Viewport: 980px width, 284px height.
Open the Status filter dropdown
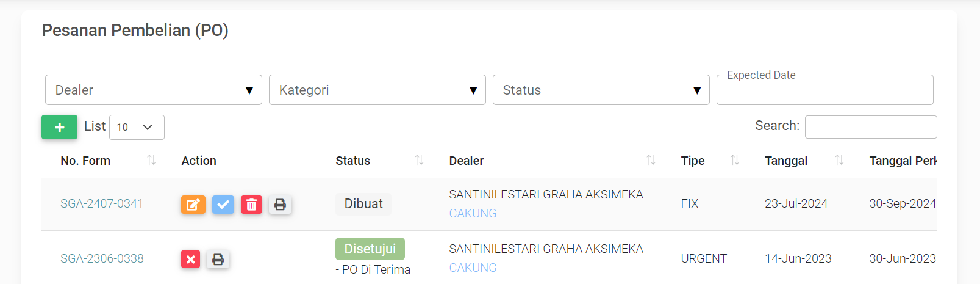click(601, 90)
